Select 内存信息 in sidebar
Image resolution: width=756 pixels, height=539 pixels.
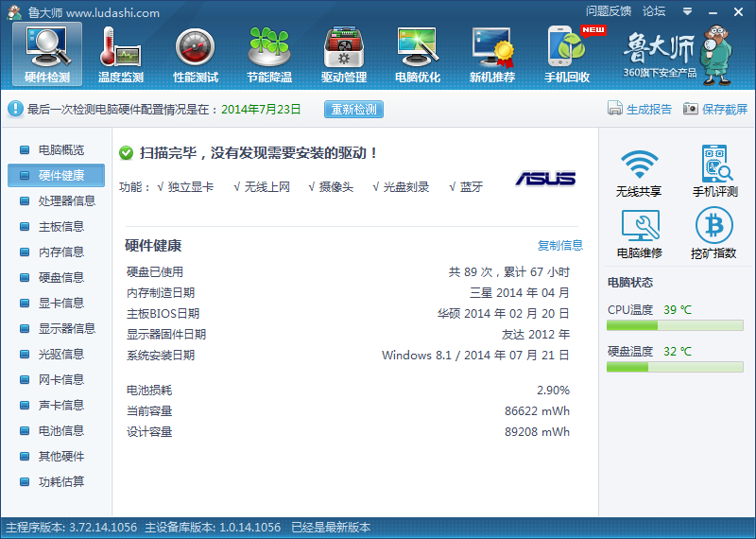pos(56,252)
